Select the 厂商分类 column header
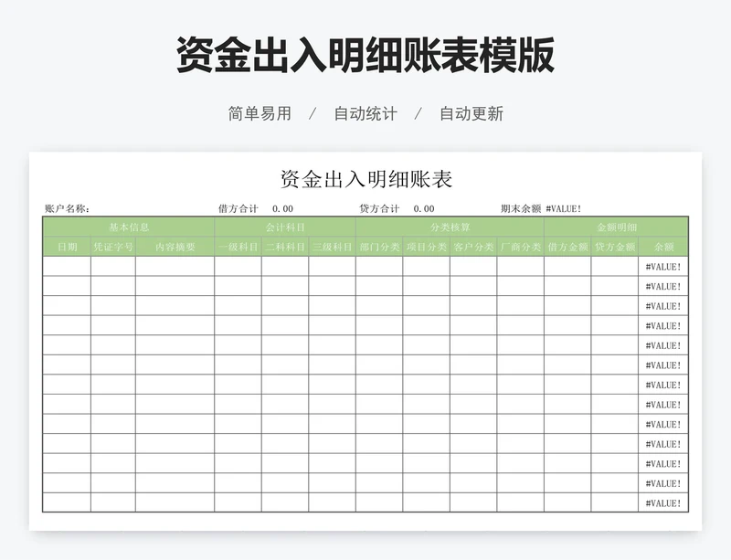Image resolution: width=731 pixels, height=560 pixels. point(520,248)
